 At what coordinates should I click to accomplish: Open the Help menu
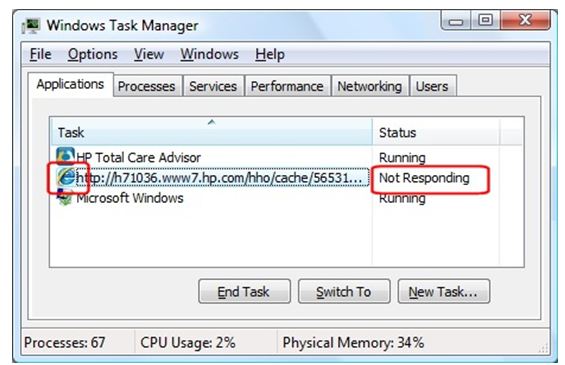coord(270,54)
